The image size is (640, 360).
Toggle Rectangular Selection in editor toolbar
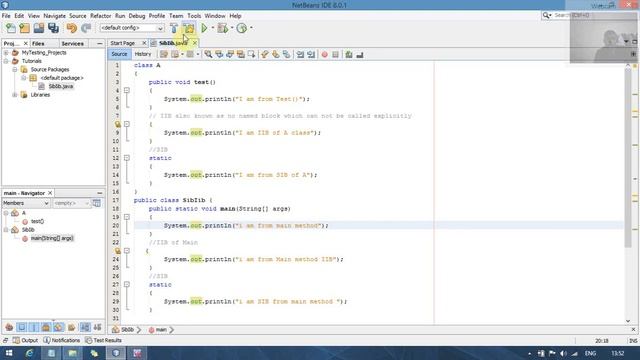pyautogui.click(x=251, y=54)
